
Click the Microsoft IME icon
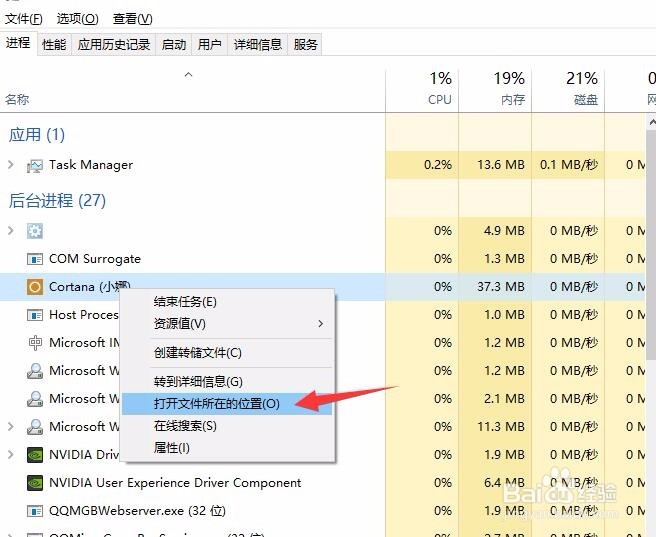pyautogui.click(x=35, y=343)
